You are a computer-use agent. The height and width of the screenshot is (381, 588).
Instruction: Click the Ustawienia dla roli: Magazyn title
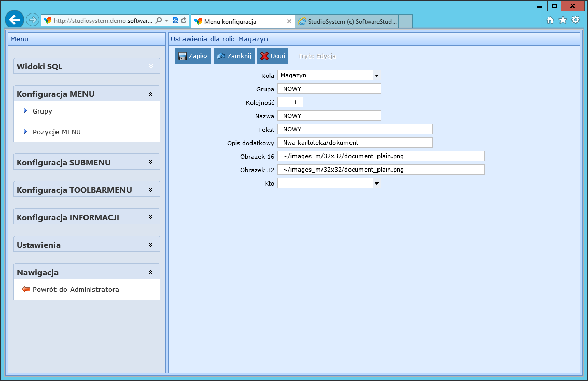coord(219,39)
